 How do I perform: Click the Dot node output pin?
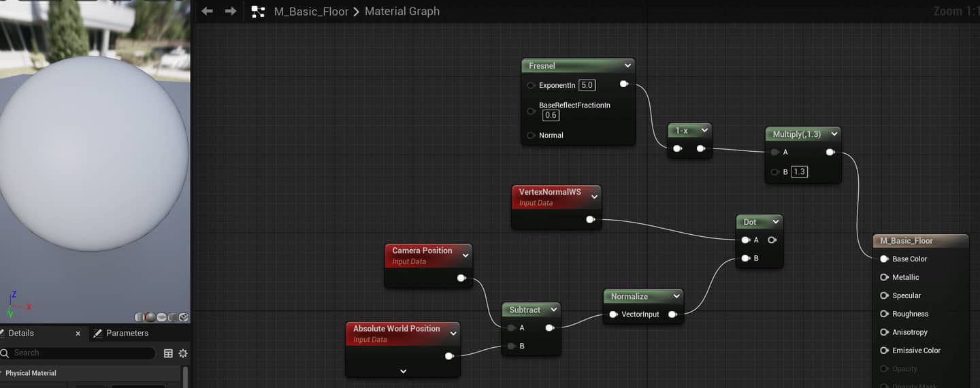tap(772, 240)
